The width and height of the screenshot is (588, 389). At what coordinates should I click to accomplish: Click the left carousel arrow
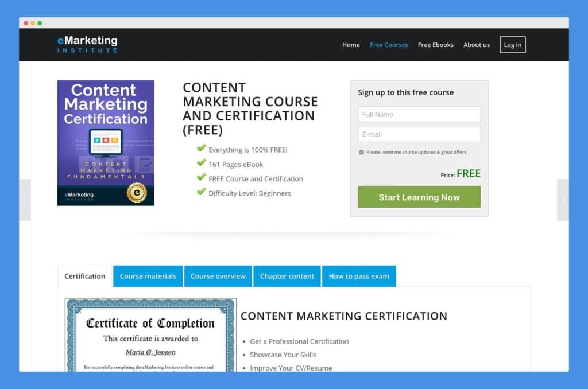pyautogui.click(x=24, y=199)
